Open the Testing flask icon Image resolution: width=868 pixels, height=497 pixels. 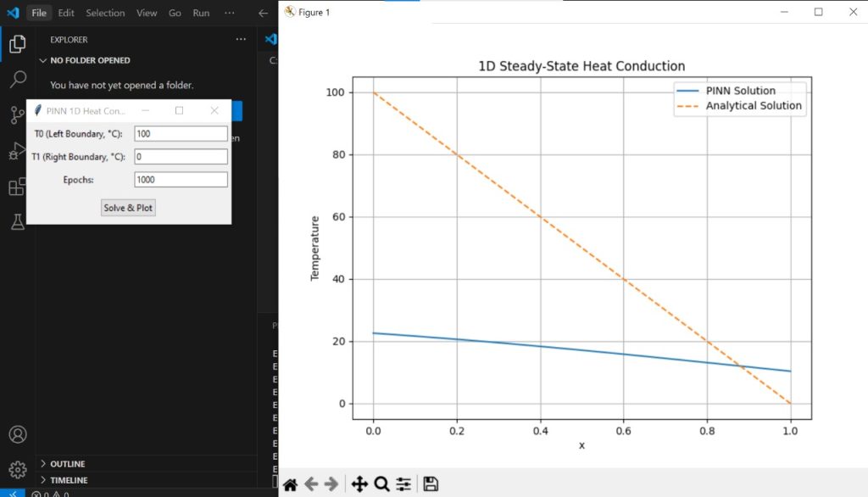[x=17, y=222]
